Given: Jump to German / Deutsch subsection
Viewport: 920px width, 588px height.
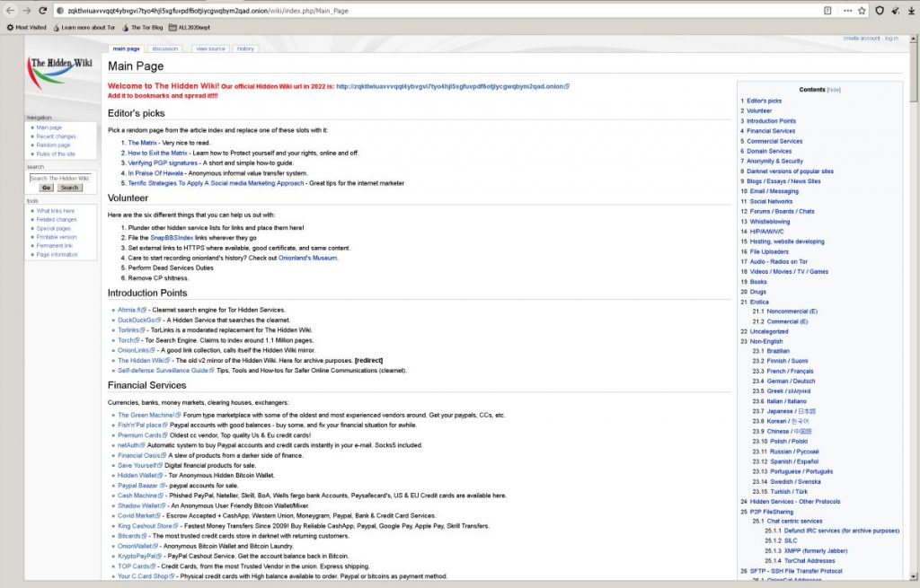Looking at the screenshot, I should point(791,381).
